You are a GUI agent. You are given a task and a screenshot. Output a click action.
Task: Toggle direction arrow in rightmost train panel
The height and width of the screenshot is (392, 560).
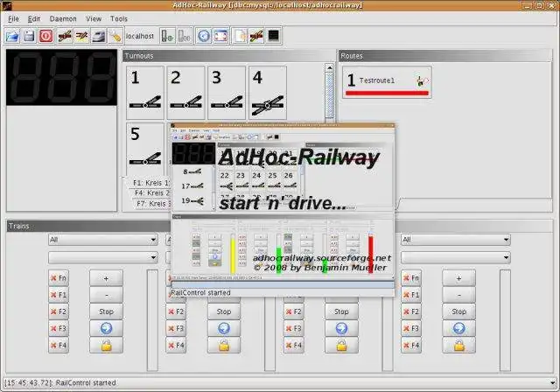(458, 328)
